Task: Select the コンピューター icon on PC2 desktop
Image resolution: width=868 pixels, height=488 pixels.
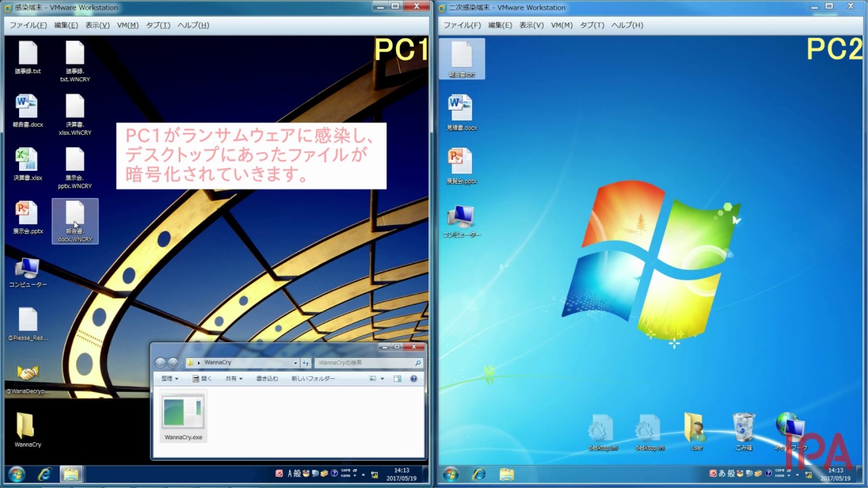Action: click(x=462, y=221)
